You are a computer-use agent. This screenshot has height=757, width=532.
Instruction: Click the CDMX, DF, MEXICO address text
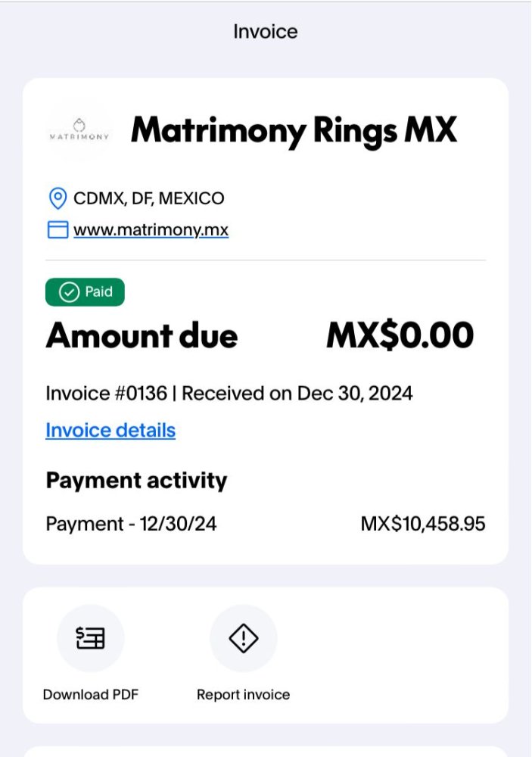pyautogui.click(x=148, y=198)
